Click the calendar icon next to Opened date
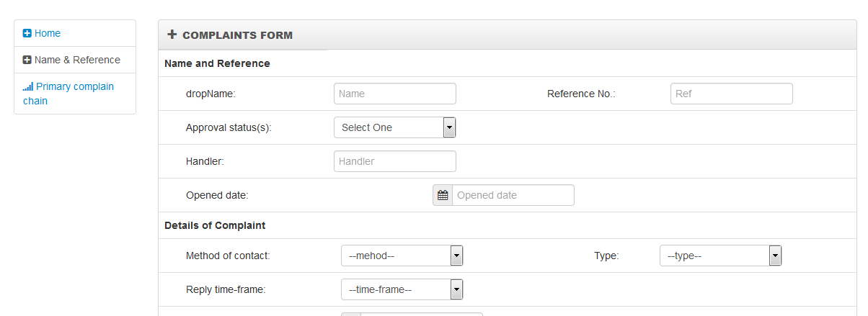This screenshot has width=868, height=316. tap(443, 195)
